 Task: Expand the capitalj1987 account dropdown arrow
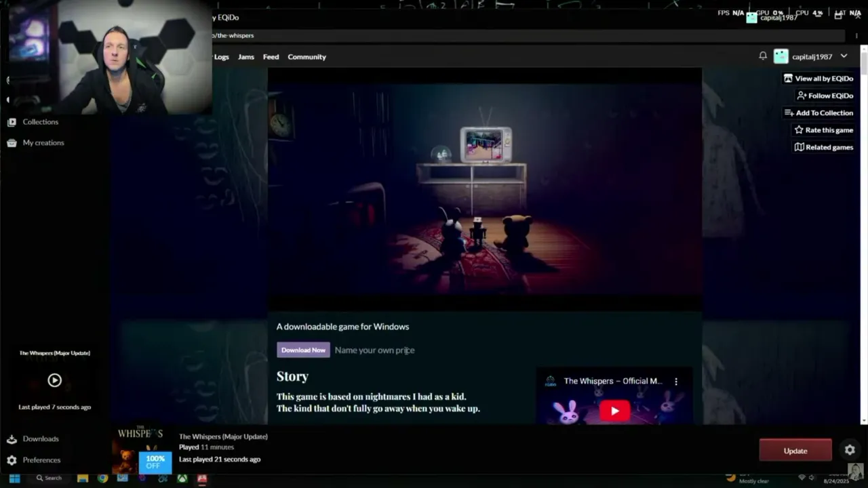click(844, 56)
